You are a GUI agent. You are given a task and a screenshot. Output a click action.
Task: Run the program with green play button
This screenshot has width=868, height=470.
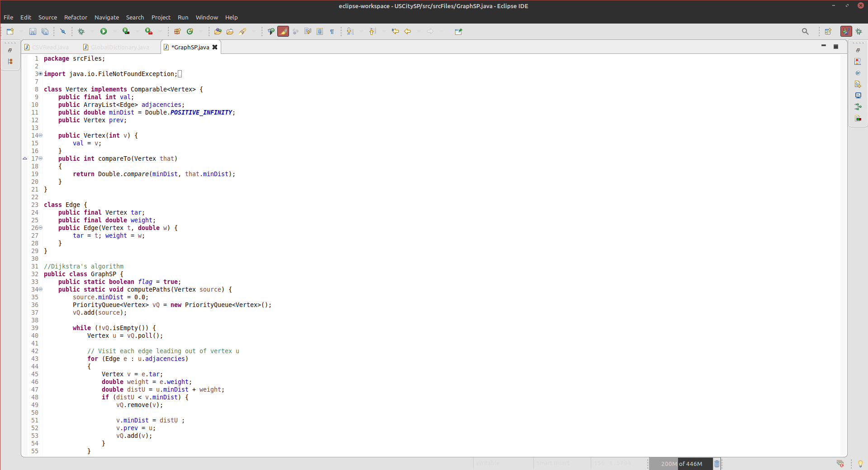[x=104, y=31]
